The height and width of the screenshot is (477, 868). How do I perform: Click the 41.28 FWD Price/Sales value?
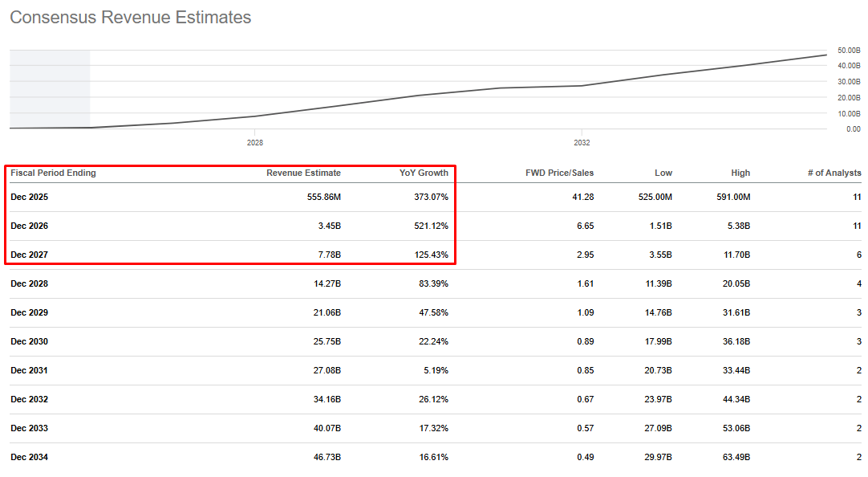[582, 197]
